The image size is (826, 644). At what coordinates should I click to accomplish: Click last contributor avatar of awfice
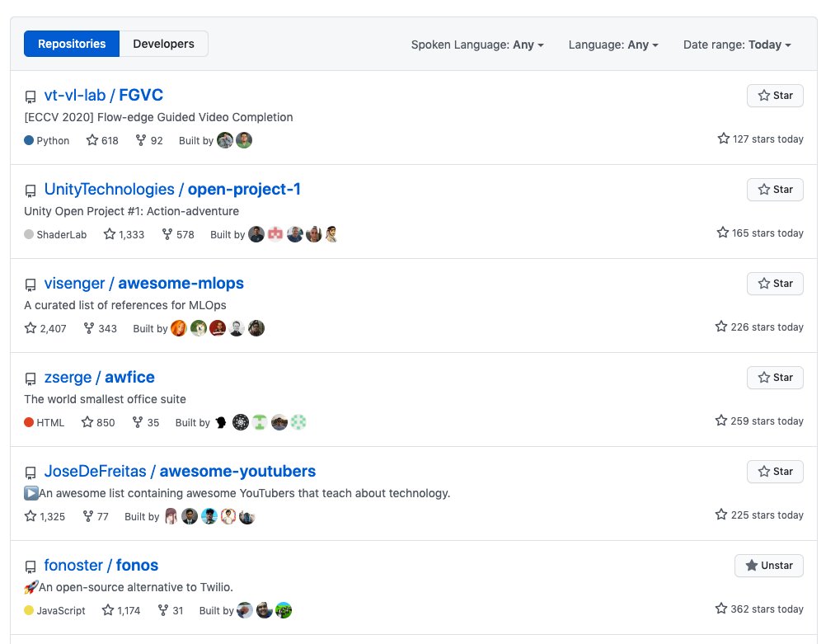pyautogui.click(x=298, y=422)
